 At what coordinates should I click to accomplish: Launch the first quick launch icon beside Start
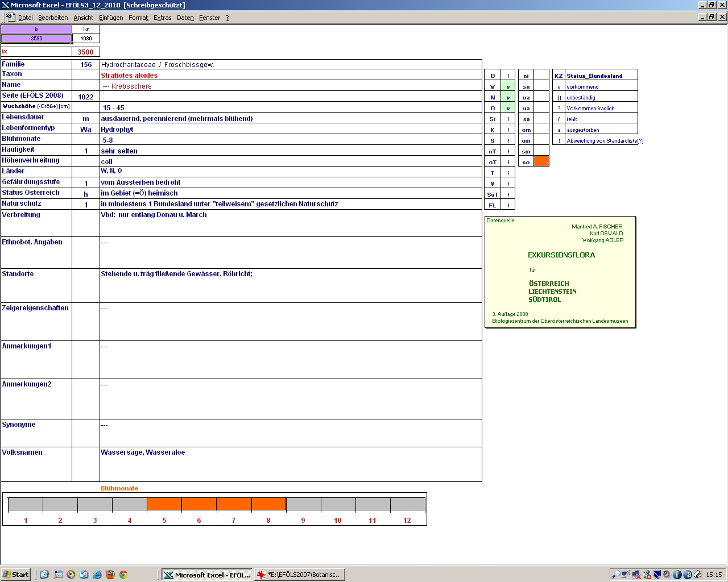tap(44, 575)
